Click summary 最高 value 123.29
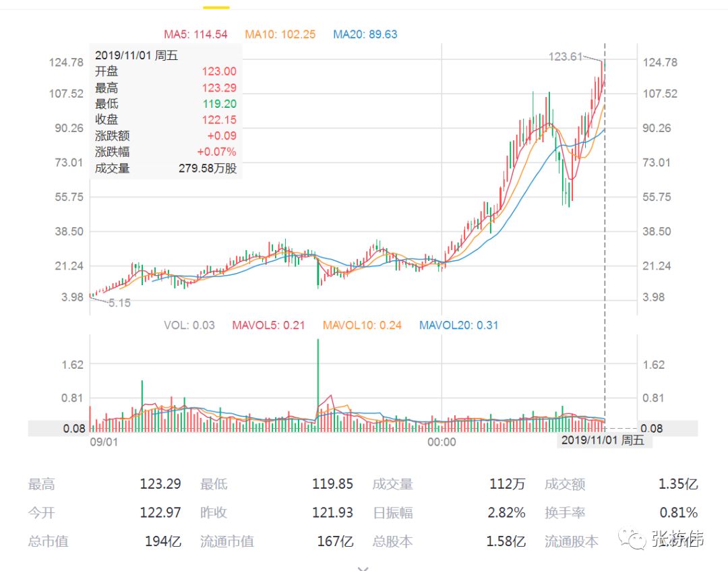The height and width of the screenshot is (571, 728). tap(160, 484)
